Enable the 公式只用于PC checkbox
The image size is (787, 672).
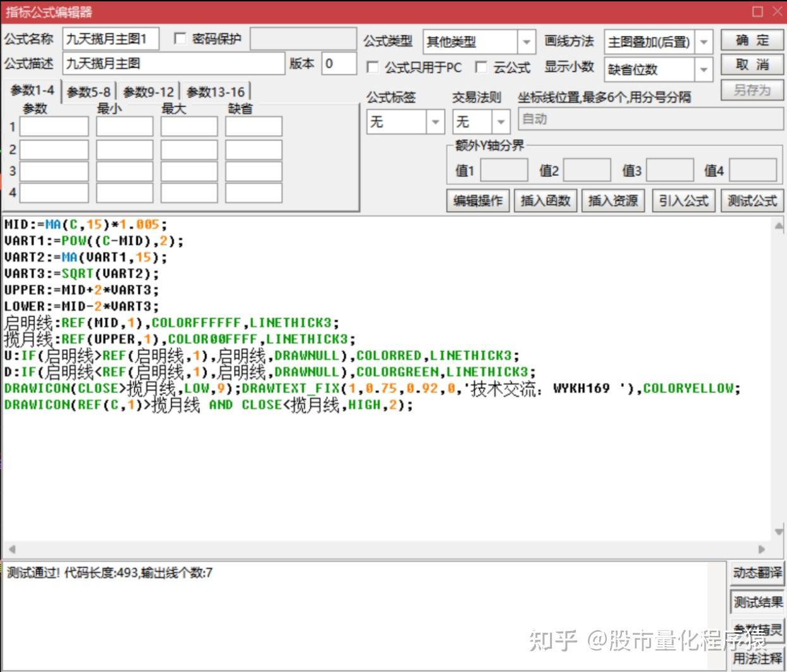(x=372, y=66)
